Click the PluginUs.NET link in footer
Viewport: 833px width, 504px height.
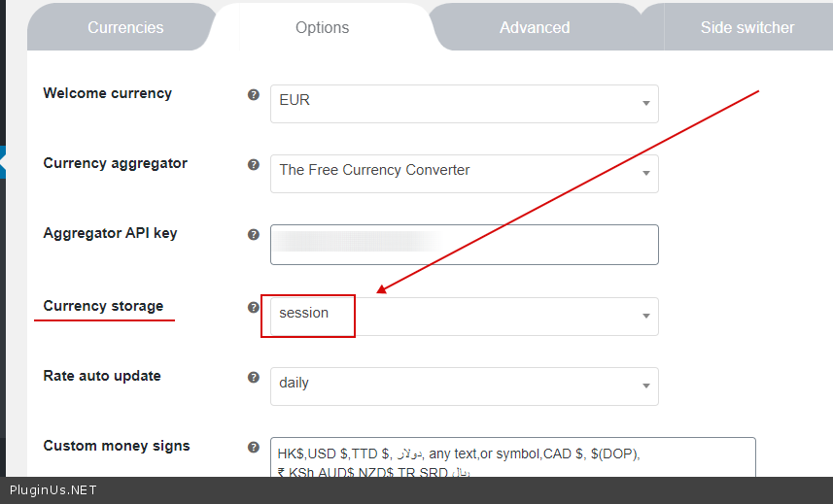coord(52,490)
